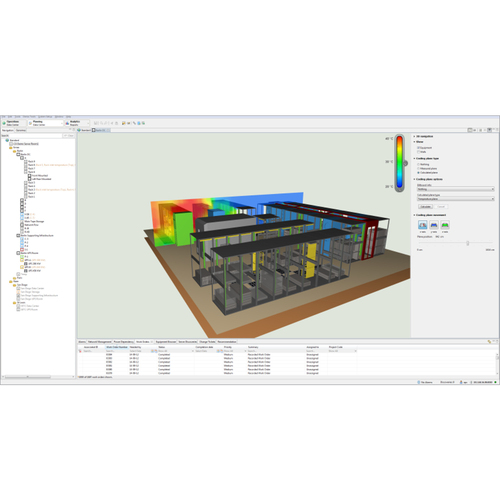
Task: Open the Analytics Reports perspective
Action: coord(76,123)
